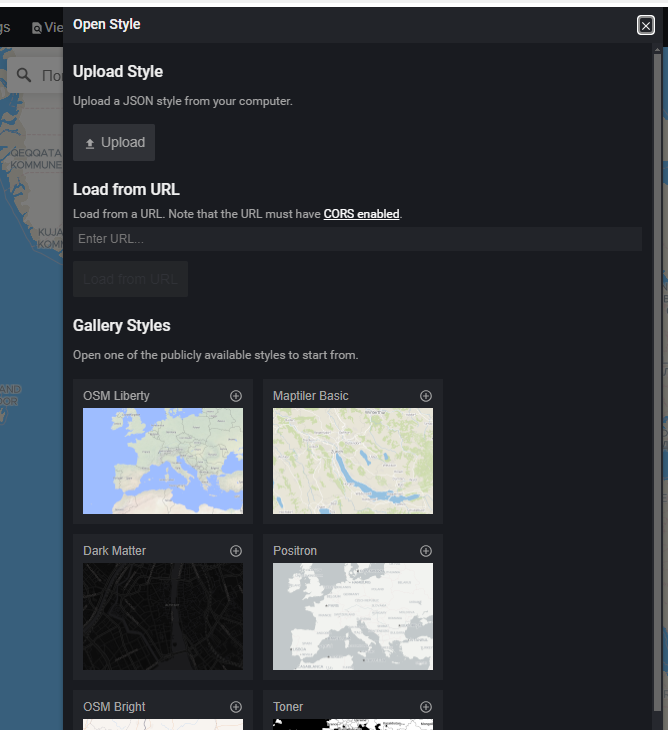Add OSM Liberty style via plus icon
This screenshot has width=668, height=730.
(236, 396)
